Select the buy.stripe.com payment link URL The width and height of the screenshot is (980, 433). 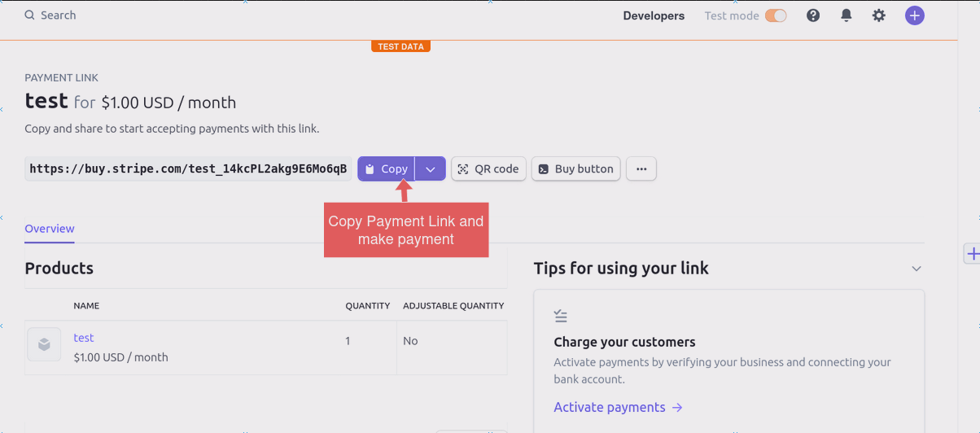tap(188, 168)
